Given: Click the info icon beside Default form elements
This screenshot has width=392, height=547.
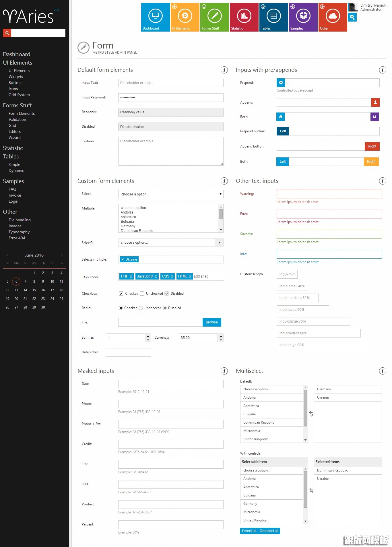Looking at the screenshot, I should pyautogui.click(x=224, y=70).
